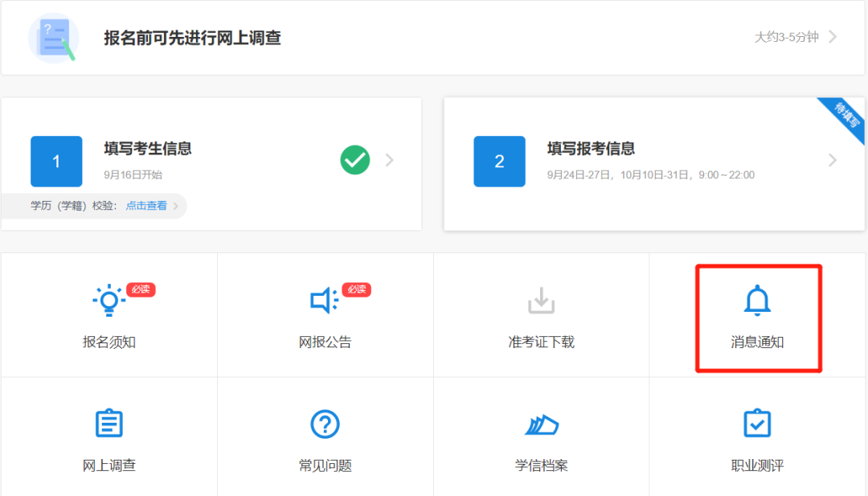The height and width of the screenshot is (496, 868).
Task: Expand the 填写考生信息 step card chevron
Action: (x=389, y=160)
